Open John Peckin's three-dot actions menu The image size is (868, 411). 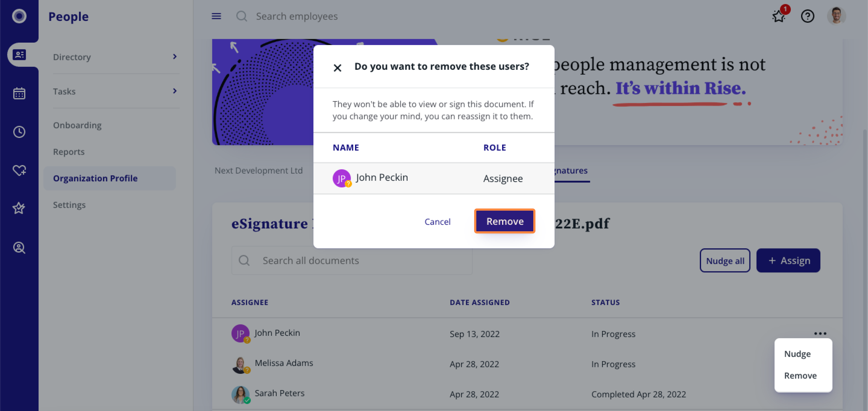tap(820, 333)
